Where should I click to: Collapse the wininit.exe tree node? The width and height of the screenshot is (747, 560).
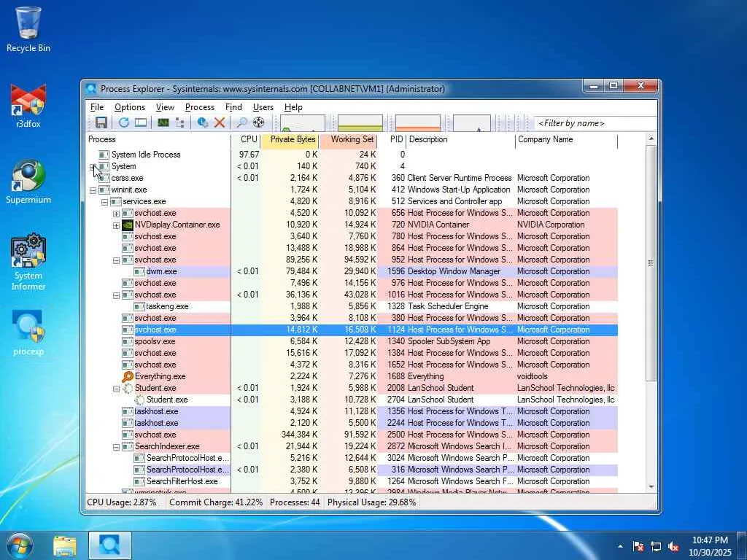(x=93, y=190)
